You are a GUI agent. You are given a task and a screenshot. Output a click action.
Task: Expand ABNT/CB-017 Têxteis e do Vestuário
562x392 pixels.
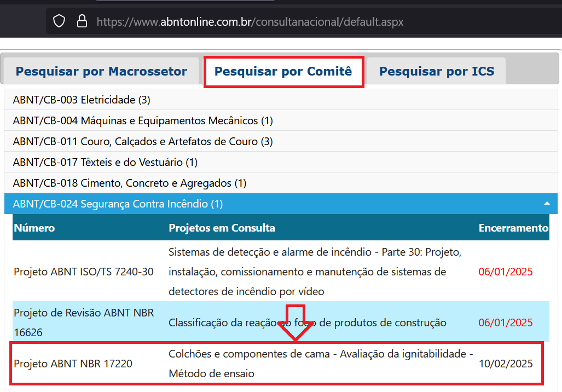pos(281,162)
